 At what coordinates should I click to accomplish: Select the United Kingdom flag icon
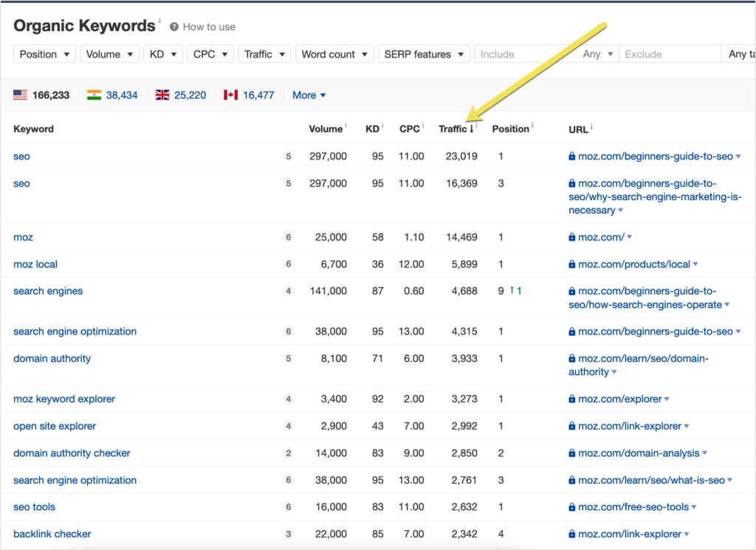pyautogui.click(x=162, y=95)
